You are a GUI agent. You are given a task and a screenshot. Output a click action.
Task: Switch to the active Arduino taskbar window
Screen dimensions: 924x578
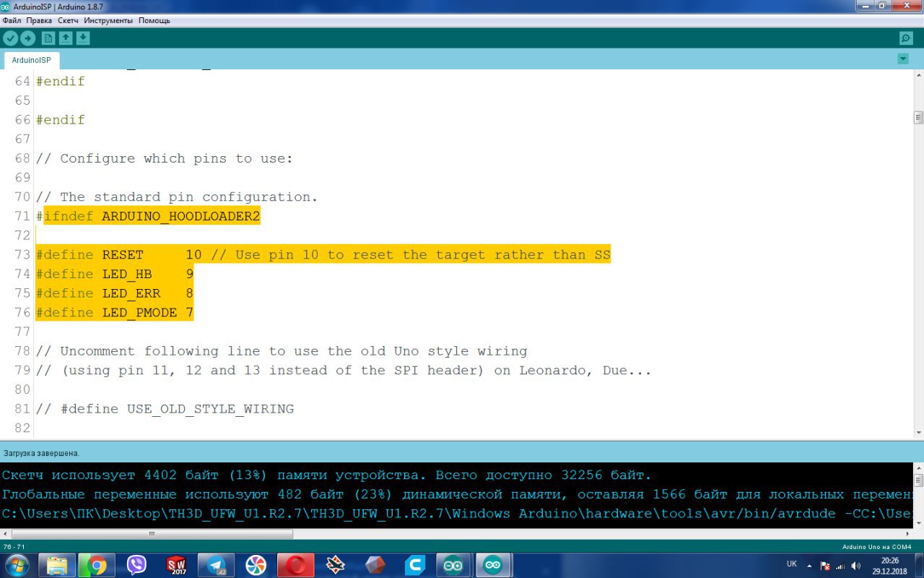493,565
